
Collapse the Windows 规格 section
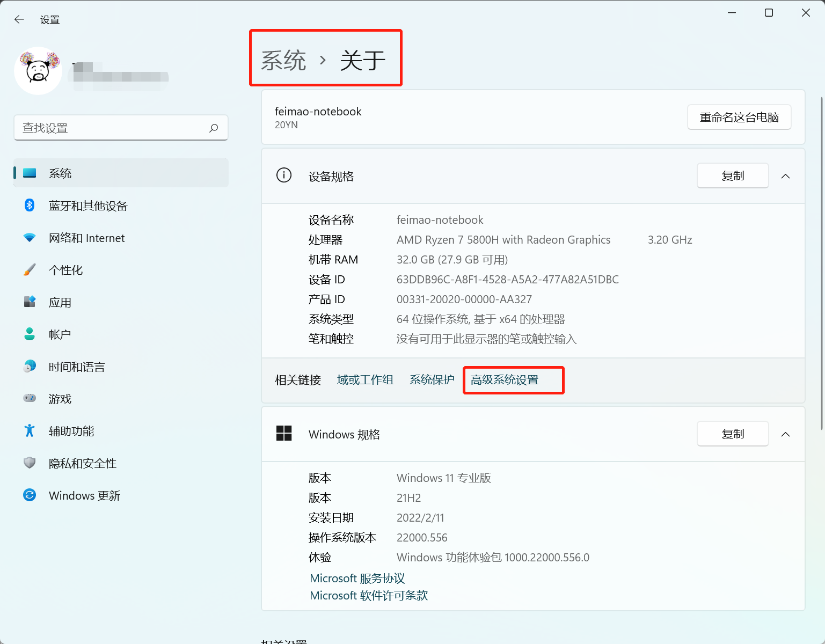[x=786, y=434]
